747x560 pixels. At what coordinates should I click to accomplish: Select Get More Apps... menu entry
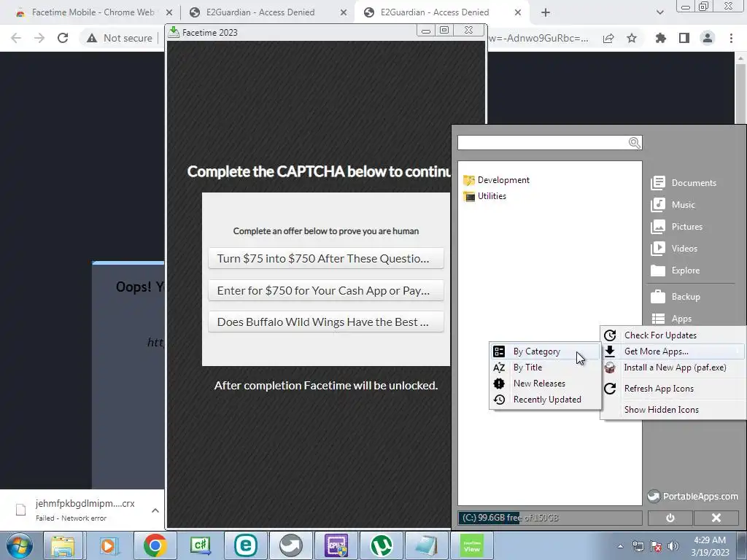tap(673, 351)
